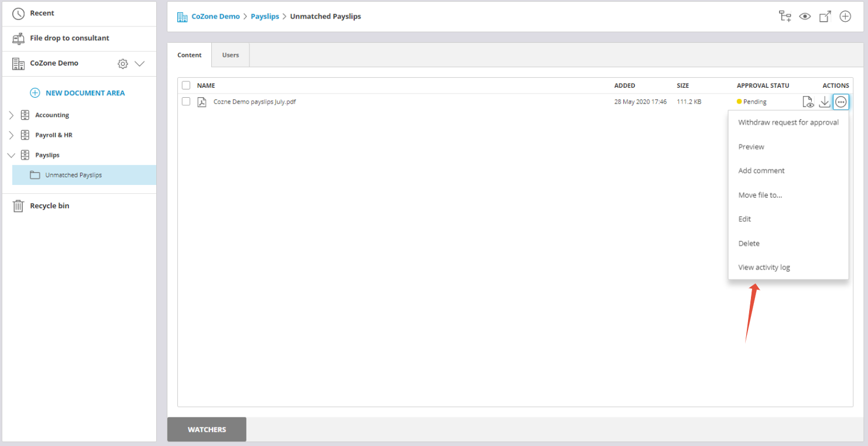
Task: Click the WATCHERS button
Action: pyautogui.click(x=207, y=429)
